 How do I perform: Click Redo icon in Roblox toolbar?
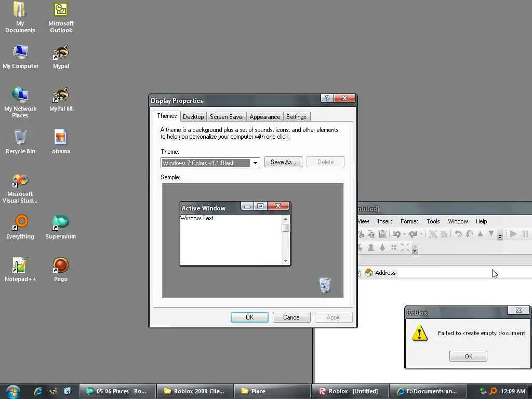pyautogui.click(x=413, y=234)
